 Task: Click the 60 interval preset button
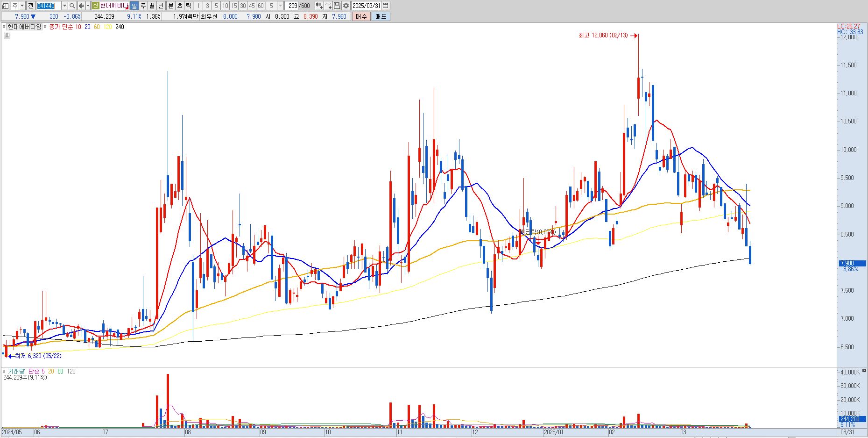(261, 6)
